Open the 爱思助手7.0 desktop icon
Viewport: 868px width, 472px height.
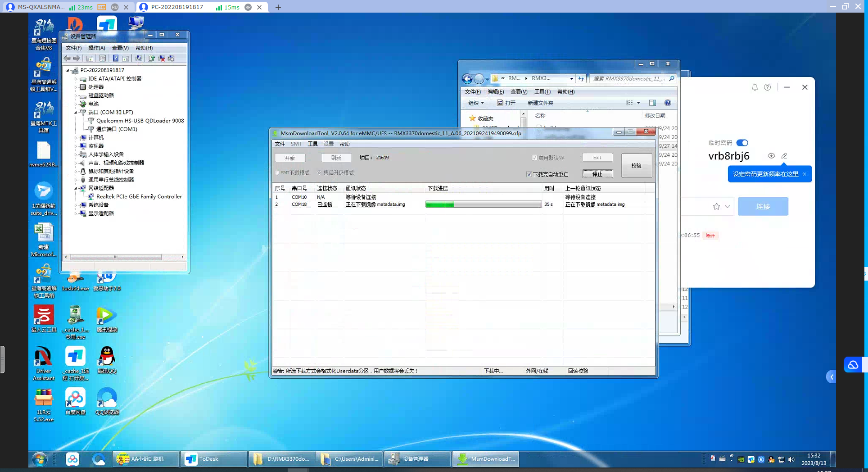[107, 281]
